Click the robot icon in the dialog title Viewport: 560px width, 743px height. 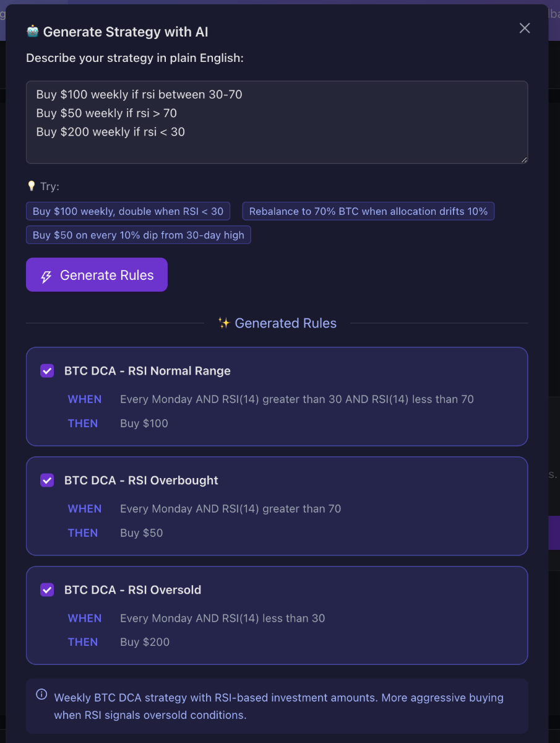pos(33,31)
